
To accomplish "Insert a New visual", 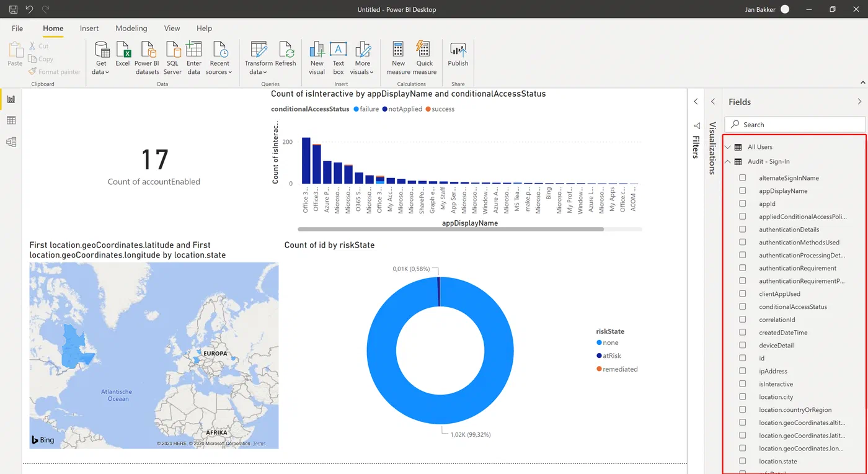I will pyautogui.click(x=317, y=58).
